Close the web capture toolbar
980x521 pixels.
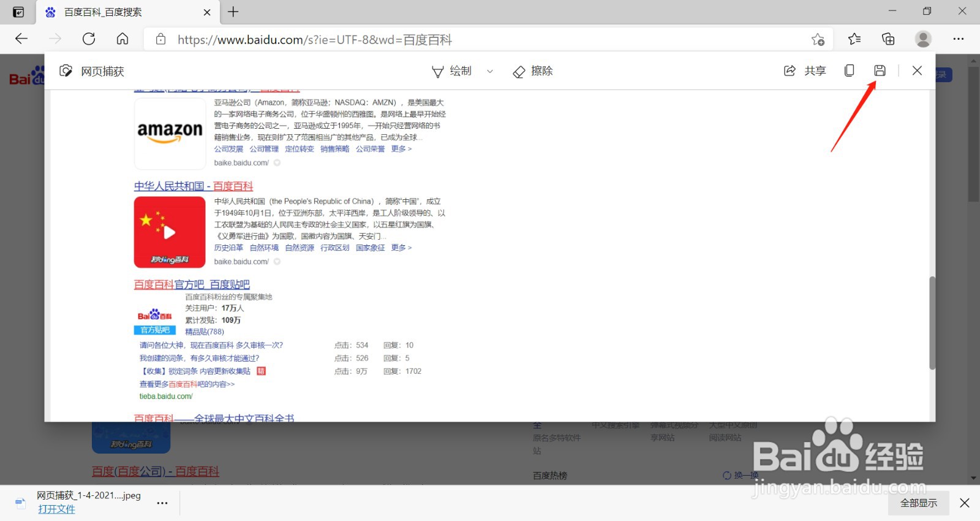(917, 70)
